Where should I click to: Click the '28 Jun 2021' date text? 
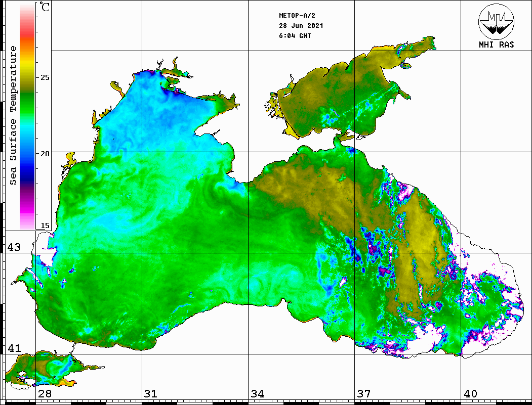301,26
